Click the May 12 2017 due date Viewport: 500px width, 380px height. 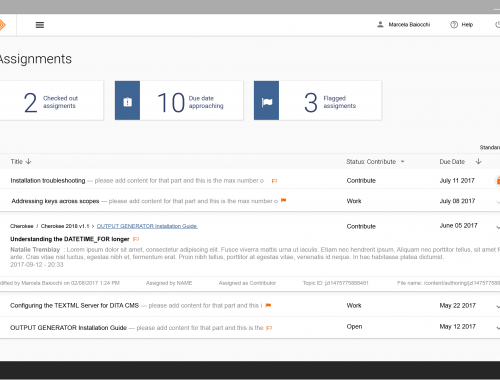[457, 327]
